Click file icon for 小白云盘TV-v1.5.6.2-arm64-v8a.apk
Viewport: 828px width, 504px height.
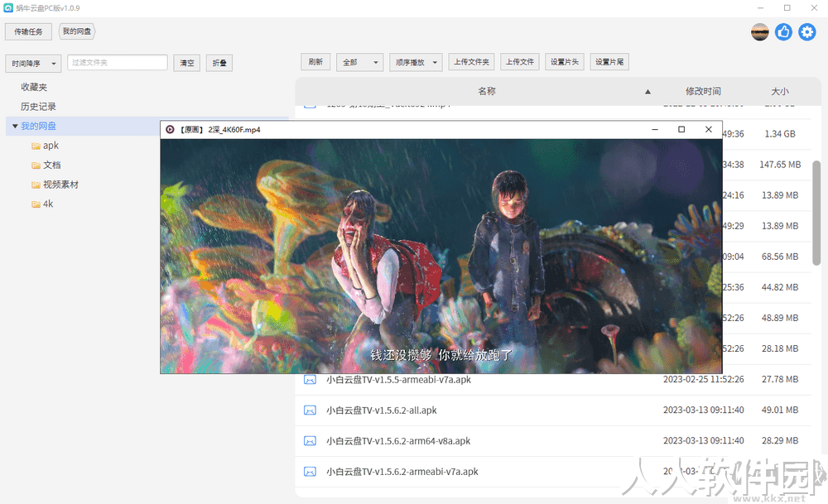coord(310,440)
